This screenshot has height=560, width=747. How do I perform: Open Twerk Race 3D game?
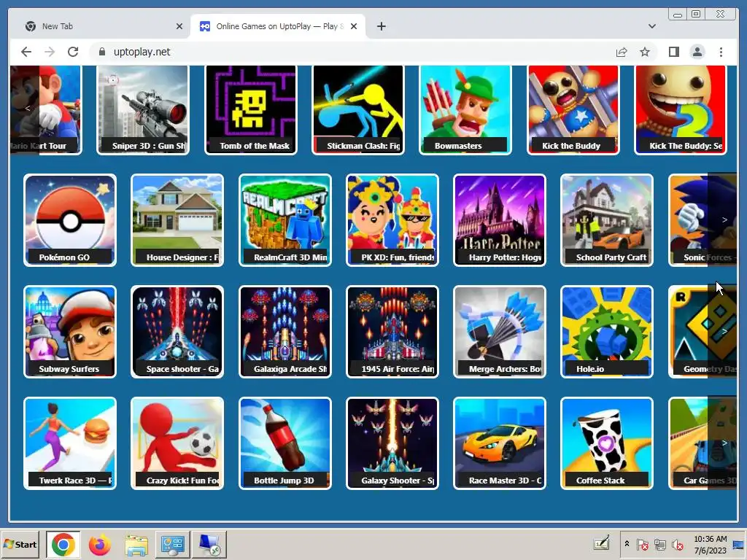tap(70, 443)
